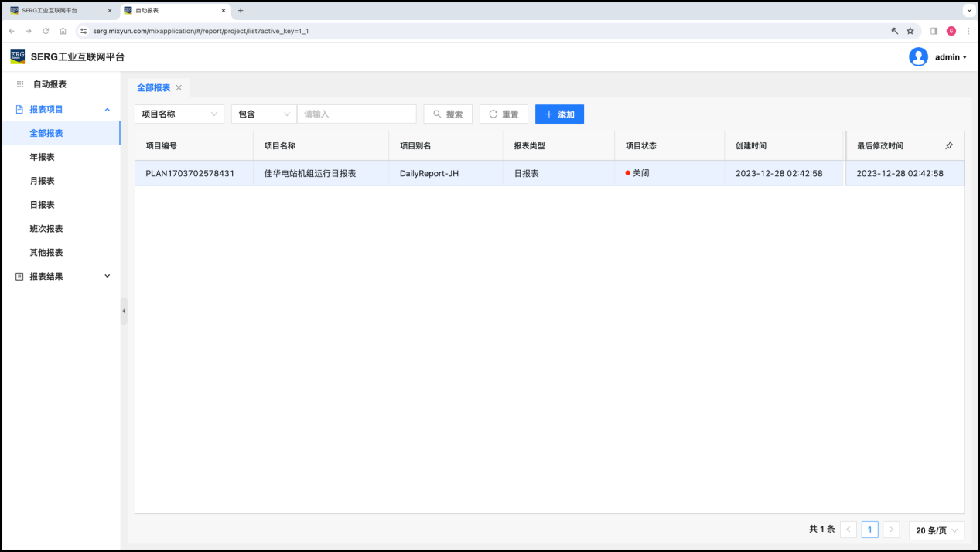The height and width of the screenshot is (552, 980).
Task: Click the sidebar collapse arrow handle
Action: [x=124, y=311]
